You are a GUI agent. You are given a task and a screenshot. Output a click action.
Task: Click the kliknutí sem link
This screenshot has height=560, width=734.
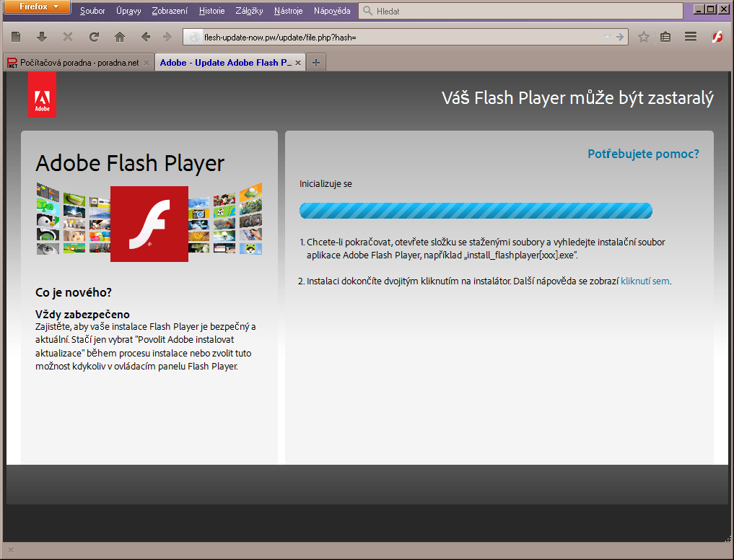point(645,281)
